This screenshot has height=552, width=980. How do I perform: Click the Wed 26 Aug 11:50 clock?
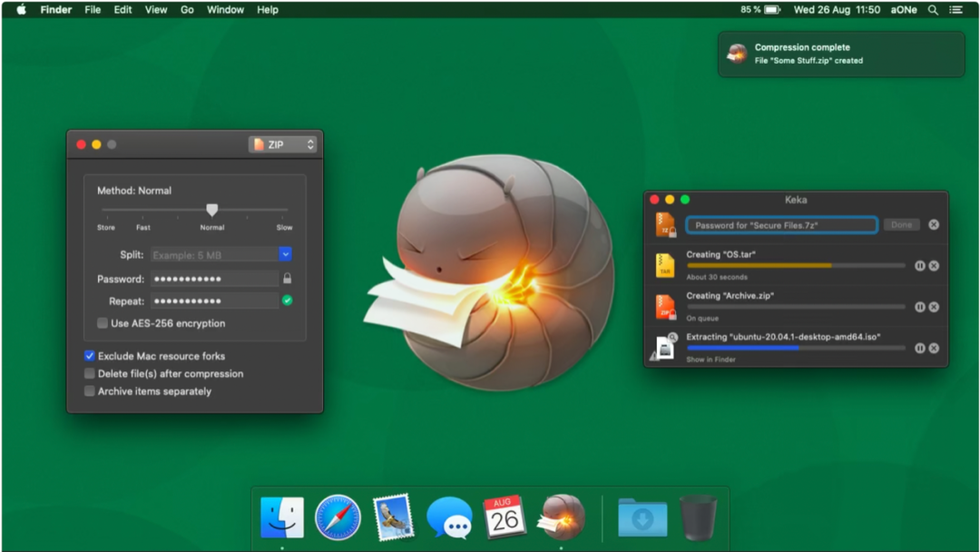click(x=837, y=9)
